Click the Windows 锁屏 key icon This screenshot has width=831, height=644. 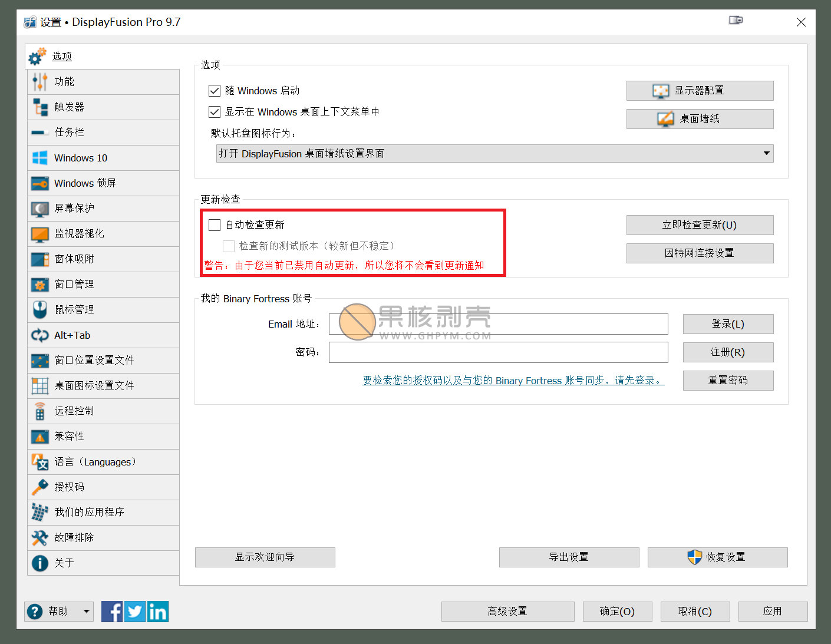(39, 183)
